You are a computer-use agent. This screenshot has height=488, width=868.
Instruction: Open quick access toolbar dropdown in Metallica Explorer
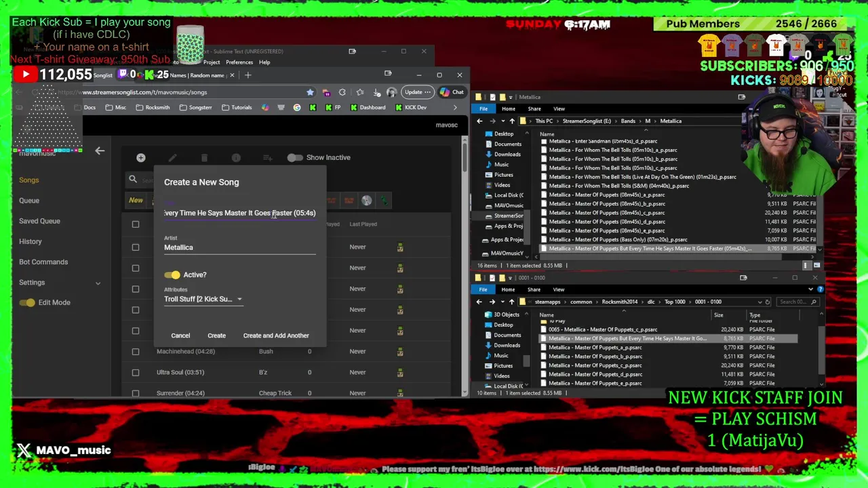pos(510,97)
